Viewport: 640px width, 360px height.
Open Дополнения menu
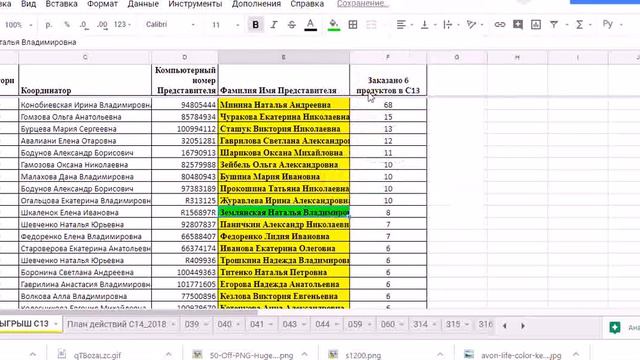(256, 4)
